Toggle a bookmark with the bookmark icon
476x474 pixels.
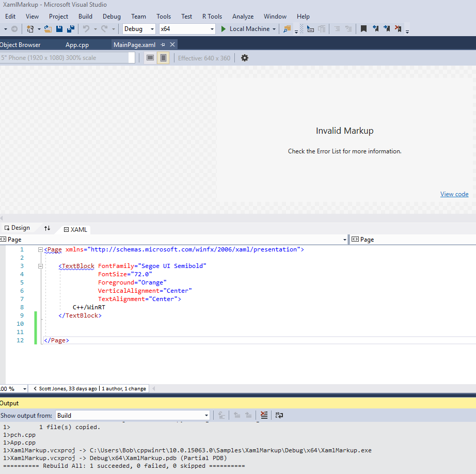click(364, 28)
